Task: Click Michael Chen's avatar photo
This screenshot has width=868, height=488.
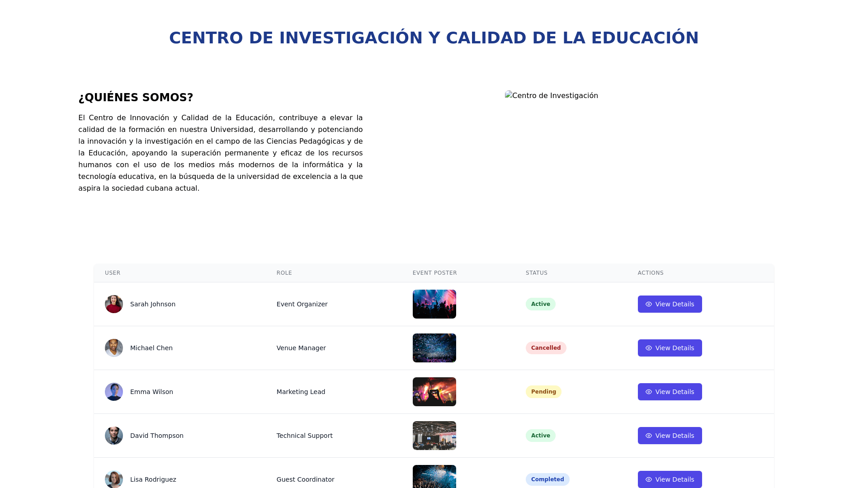Action: pyautogui.click(x=114, y=348)
